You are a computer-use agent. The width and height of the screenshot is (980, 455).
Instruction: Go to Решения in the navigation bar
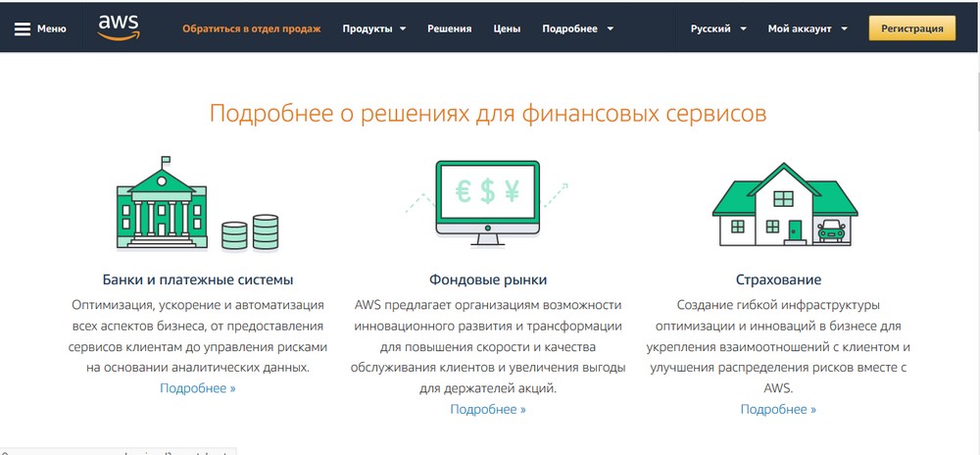point(449,28)
